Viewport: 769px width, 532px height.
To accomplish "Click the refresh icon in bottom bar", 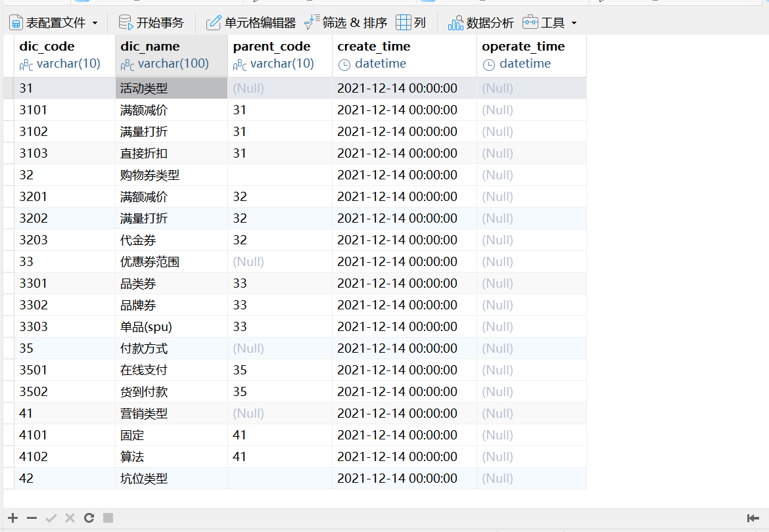I will point(89,518).
